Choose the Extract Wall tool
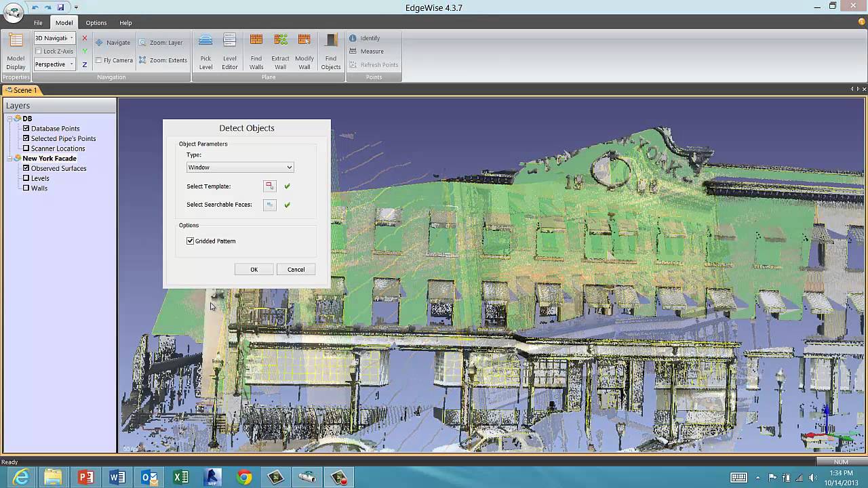Viewport: 868px width, 488px height. click(280, 52)
